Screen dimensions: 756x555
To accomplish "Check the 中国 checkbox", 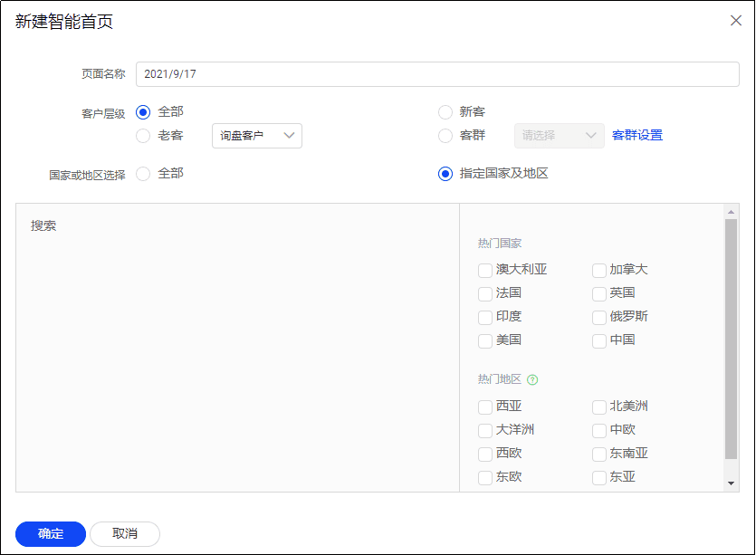I will point(598,340).
